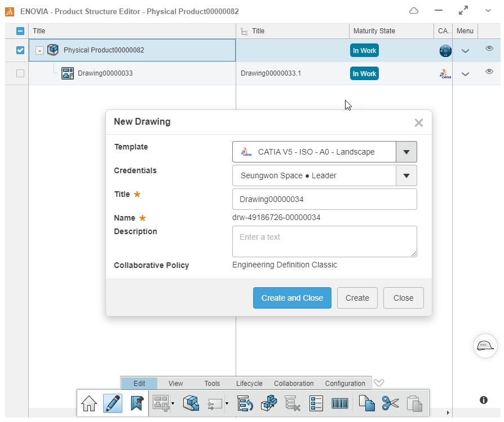This screenshot has height=422, width=504.
Task: Click the expand arrows fullscreen icon
Action: [463, 11]
